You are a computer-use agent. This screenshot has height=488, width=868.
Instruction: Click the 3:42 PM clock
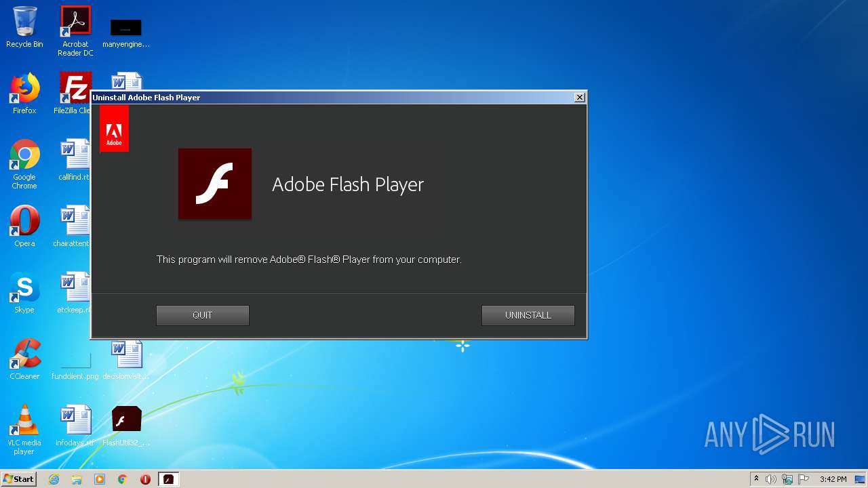point(833,479)
